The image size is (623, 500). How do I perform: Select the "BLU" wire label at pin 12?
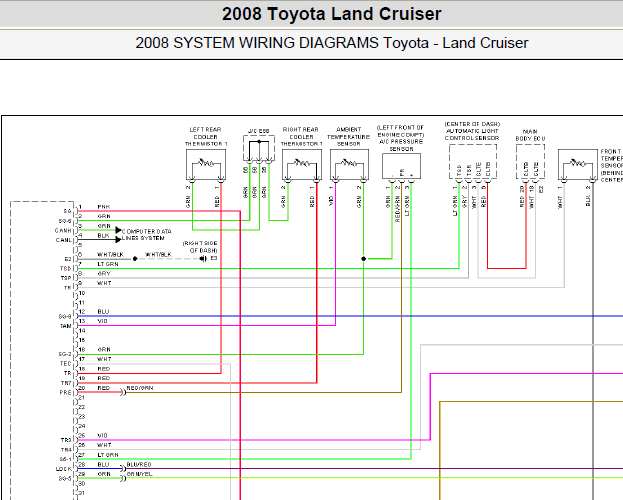103,312
